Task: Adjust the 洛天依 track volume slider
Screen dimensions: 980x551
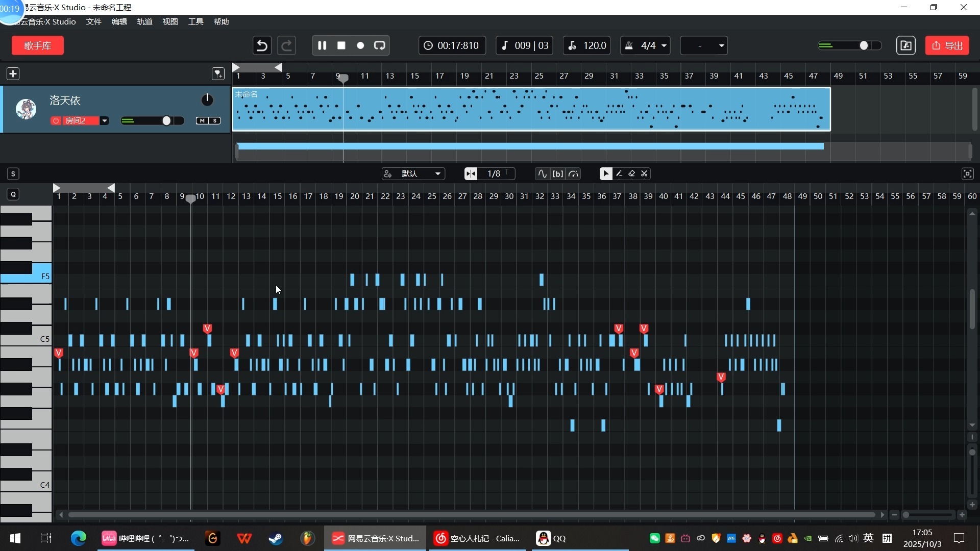Action: pos(166,121)
